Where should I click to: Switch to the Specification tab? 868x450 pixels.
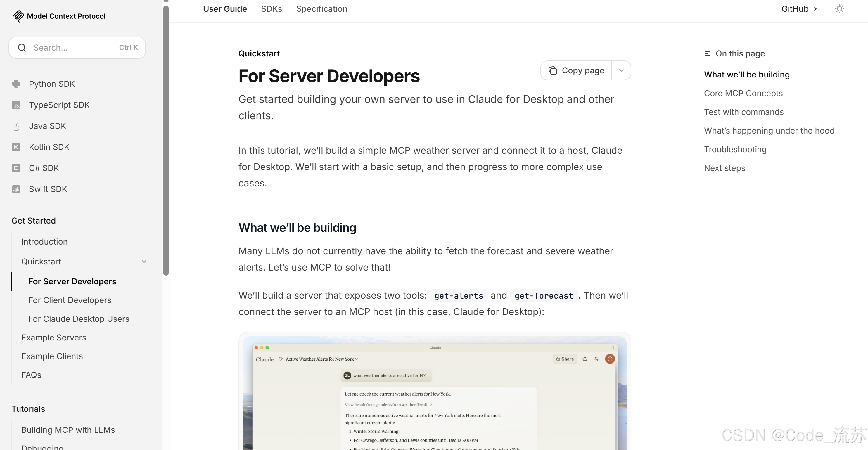[321, 9]
